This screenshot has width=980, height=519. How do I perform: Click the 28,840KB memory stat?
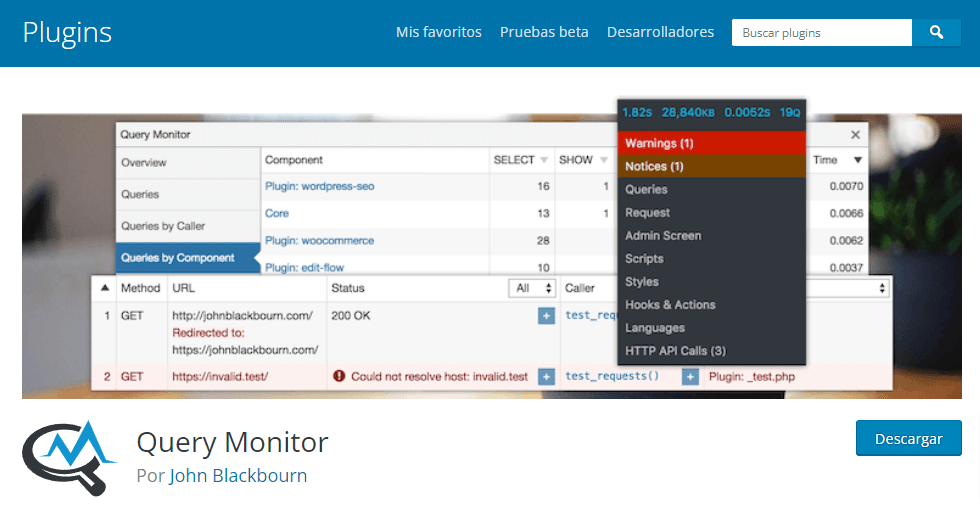click(x=688, y=113)
